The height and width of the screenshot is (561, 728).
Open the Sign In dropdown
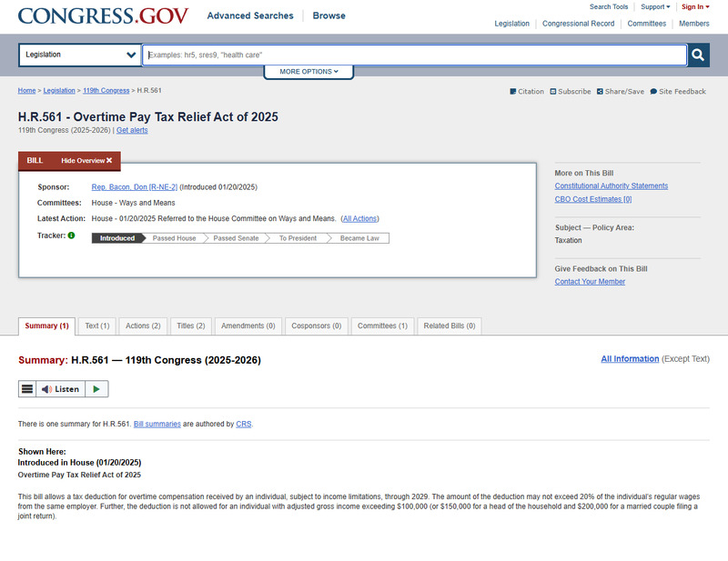(x=695, y=7)
